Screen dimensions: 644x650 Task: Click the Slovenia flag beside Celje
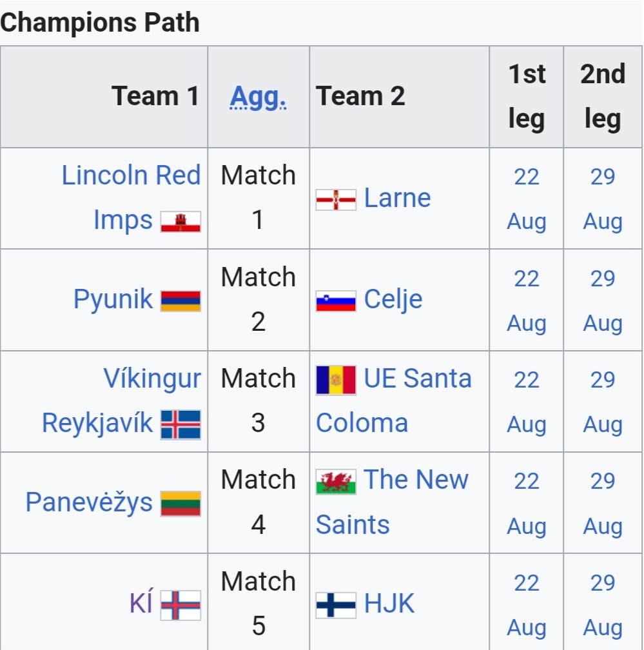336,301
